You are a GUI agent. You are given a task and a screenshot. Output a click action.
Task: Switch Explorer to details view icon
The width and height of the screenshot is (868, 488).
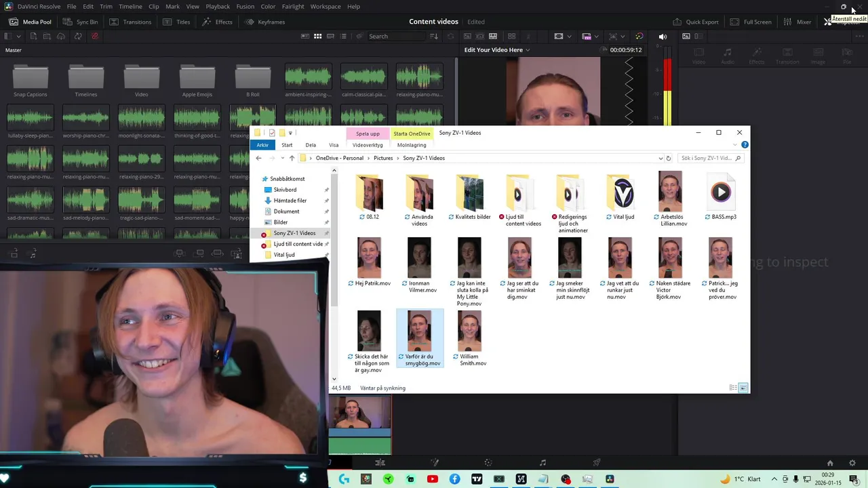pos(733,388)
